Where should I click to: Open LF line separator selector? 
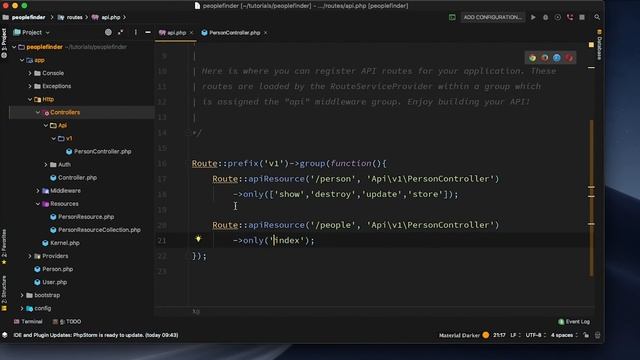(x=515, y=335)
